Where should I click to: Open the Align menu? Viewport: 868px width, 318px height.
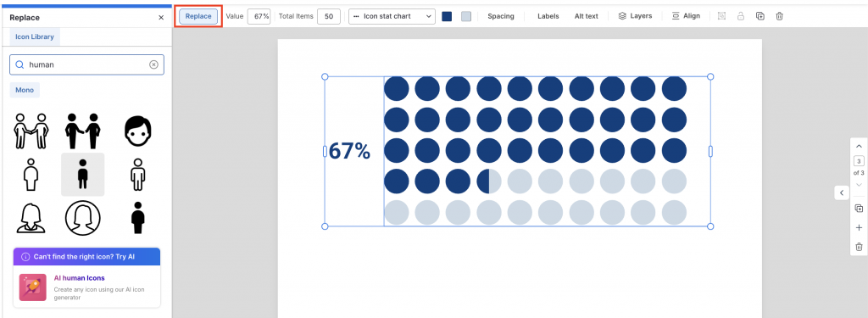click(x=686, y=16)
